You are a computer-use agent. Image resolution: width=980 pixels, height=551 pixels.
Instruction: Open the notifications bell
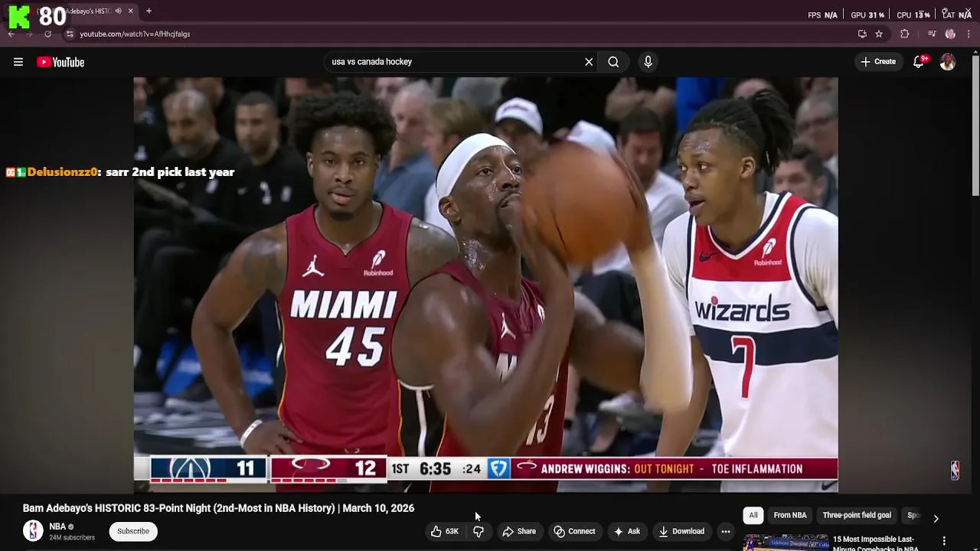click(x=919, y=62)
